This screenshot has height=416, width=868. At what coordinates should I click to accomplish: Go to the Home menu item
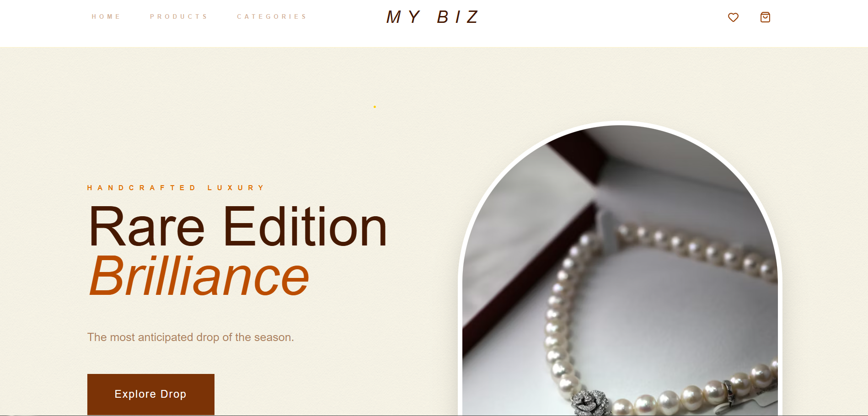(106, 16)
